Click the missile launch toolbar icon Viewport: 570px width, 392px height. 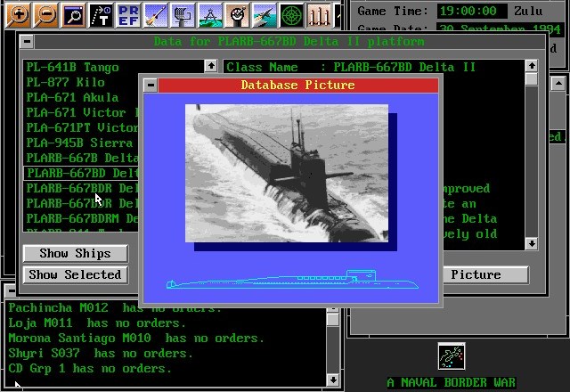[156, 13]
